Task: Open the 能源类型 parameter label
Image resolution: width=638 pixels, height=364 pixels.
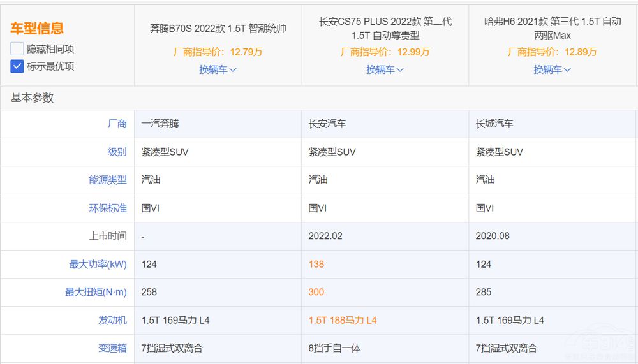Action: coord(107,180)
